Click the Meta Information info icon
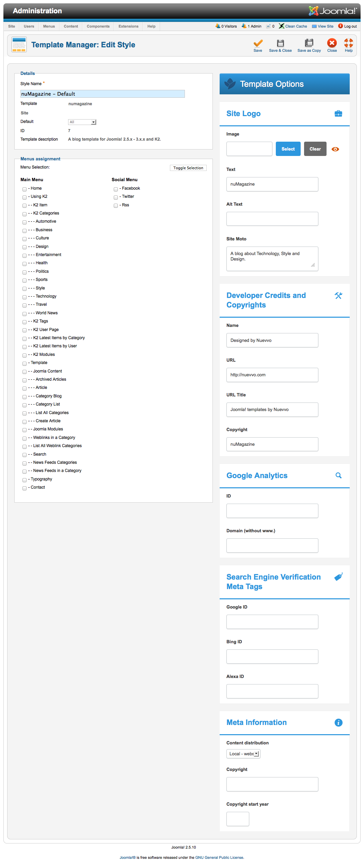Viewport: 364px width, 868px height. 338,723
